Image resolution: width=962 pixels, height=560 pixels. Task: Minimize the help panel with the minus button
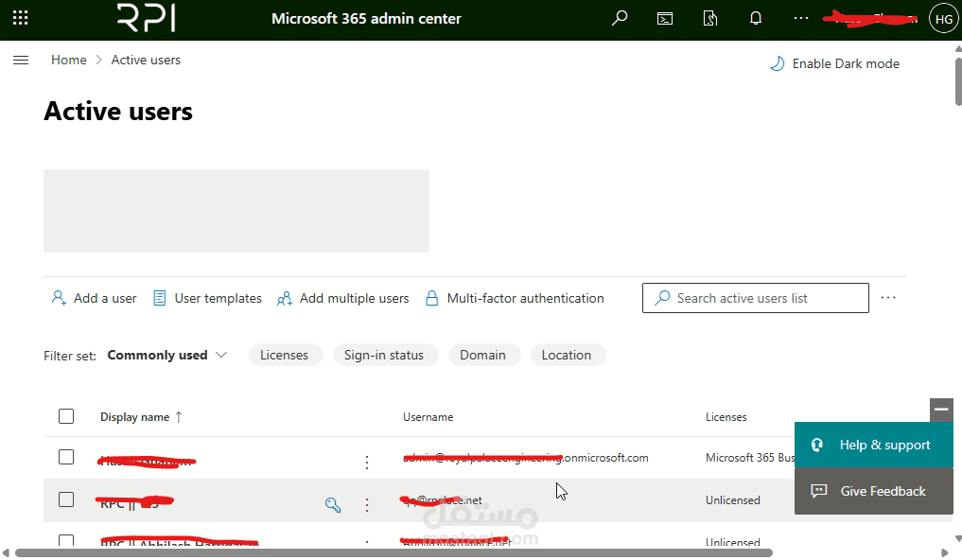pyautogui.click(x=941, y=410)
